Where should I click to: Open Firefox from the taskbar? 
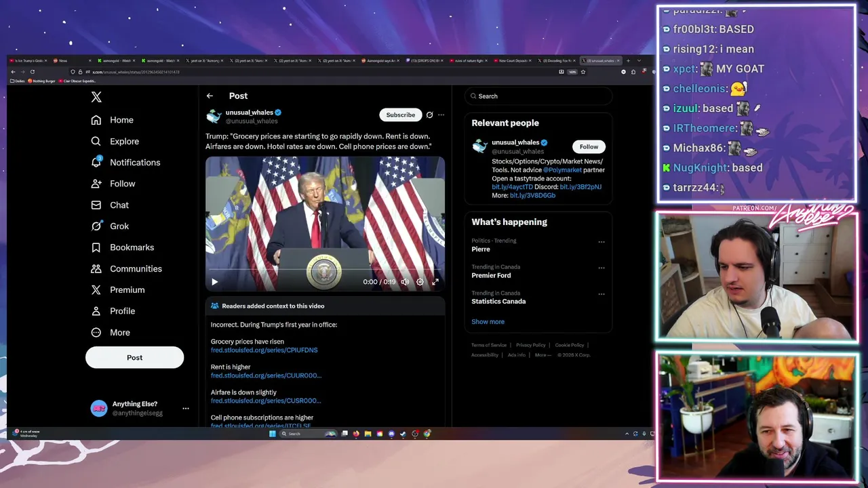click(356, 434)
